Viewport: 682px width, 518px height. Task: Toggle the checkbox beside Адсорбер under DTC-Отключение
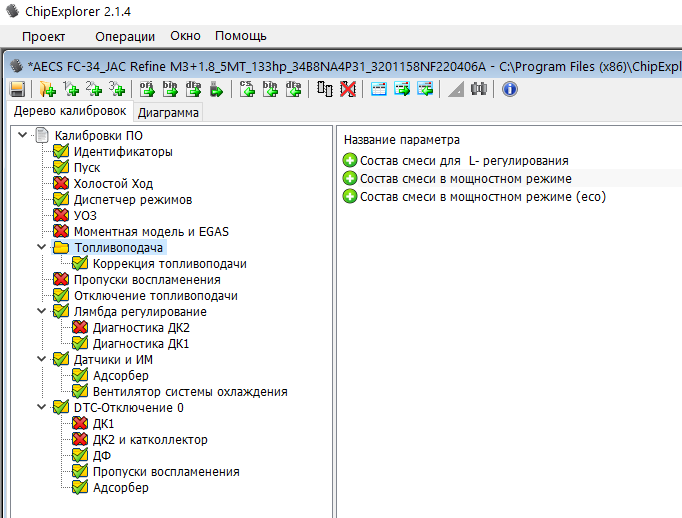pos(80,488)
